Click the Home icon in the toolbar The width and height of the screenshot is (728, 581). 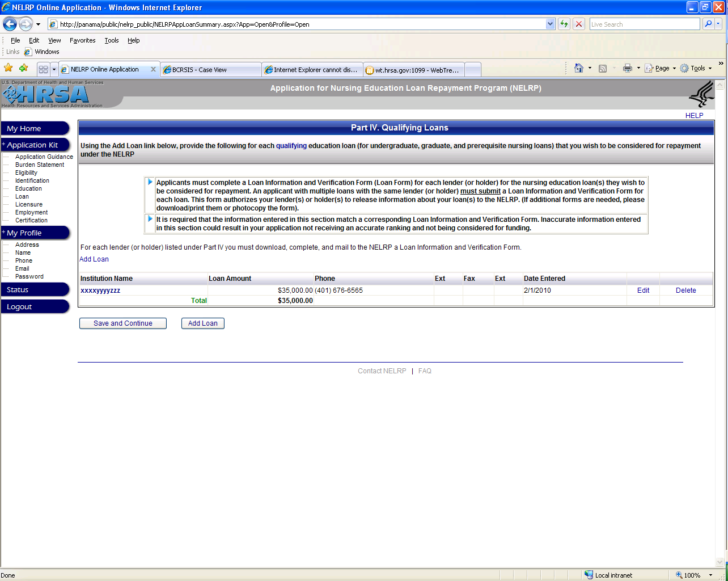click(x=578, y=68)
